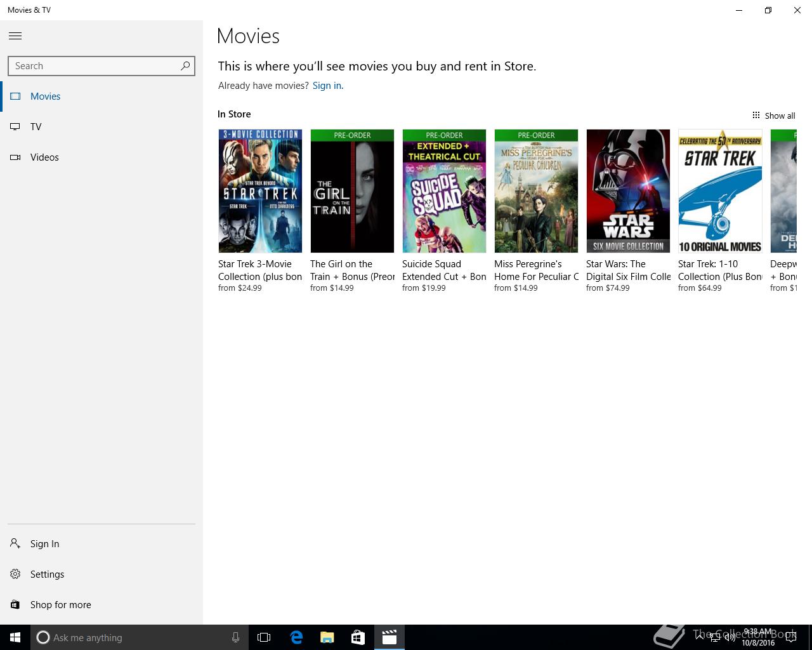Click the Show all grid icon

point(756,116)
